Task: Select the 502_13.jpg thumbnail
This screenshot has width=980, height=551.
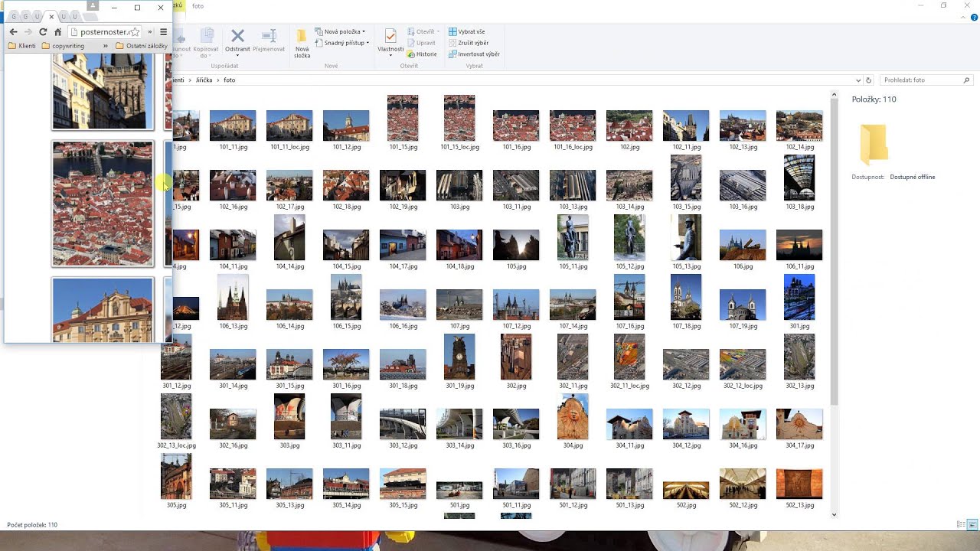Action: coord(799,484)
